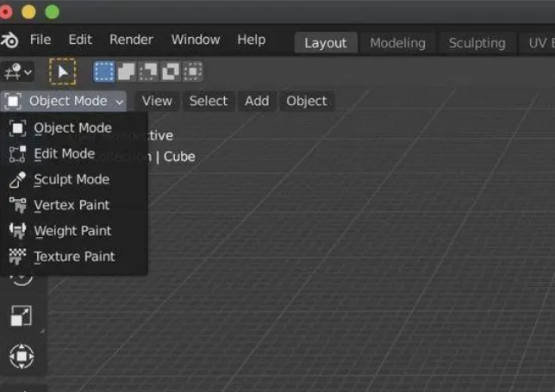Set selection mode to intersect
The width and height of the screenshot is (555, 392).
(x=193, y=72)
